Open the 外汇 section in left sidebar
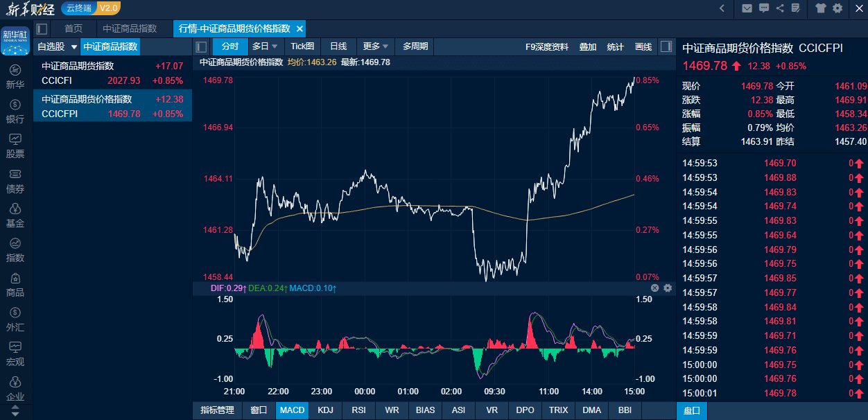 click(15, 320)
